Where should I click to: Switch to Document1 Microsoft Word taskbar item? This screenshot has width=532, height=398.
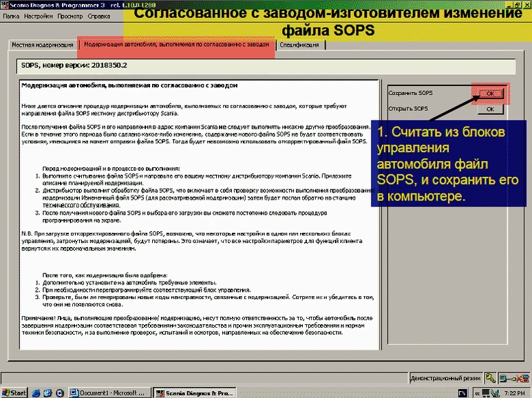[109, 392]
